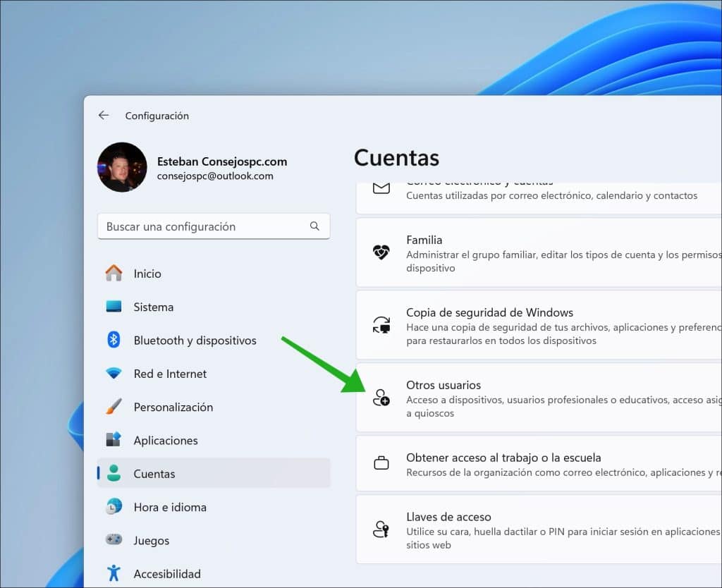Click the Windows backup sync icon
Image resolution: width=722 pixels, height=588 pixels.
click(x=381, y=324)
